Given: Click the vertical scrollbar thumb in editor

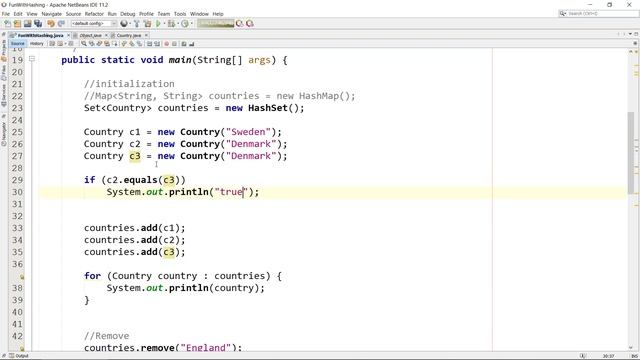Looking at the screenshot, I should 631,153.
